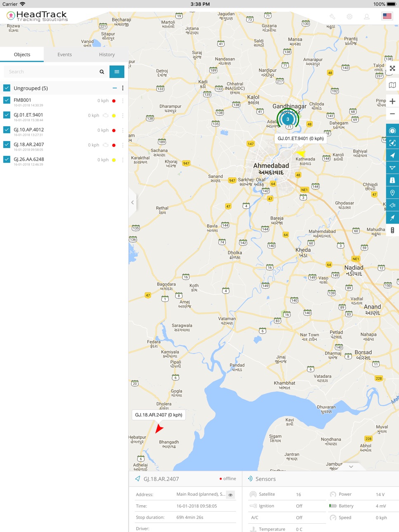Open the US flag language selector
The height and width of the screenshot is (532, 399).
387,16
